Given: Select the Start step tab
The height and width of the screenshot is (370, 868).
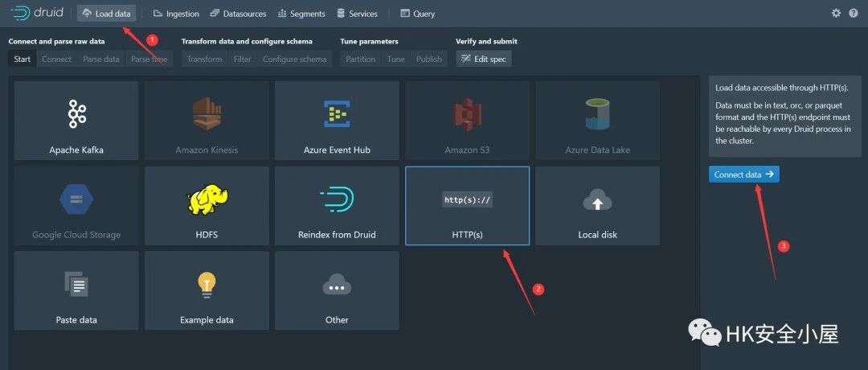Looking at the screenshot, I should (23, 59).
